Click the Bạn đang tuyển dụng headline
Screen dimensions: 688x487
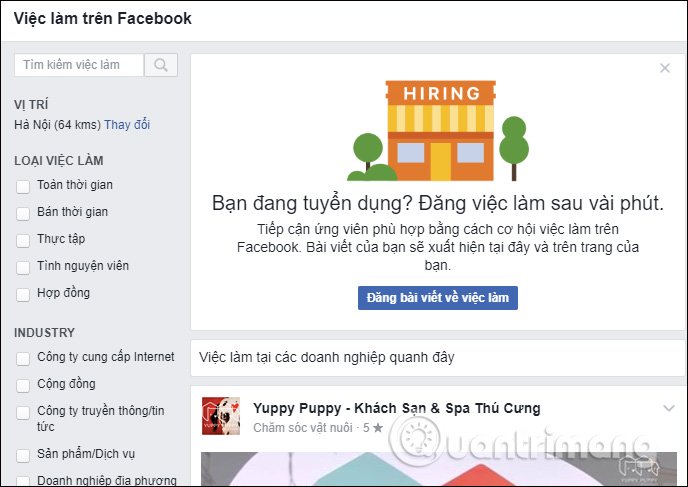point(438,204)
